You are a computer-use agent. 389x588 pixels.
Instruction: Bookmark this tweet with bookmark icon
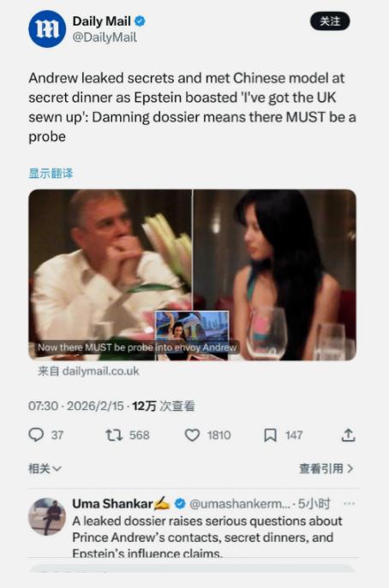tap(270, 435)
